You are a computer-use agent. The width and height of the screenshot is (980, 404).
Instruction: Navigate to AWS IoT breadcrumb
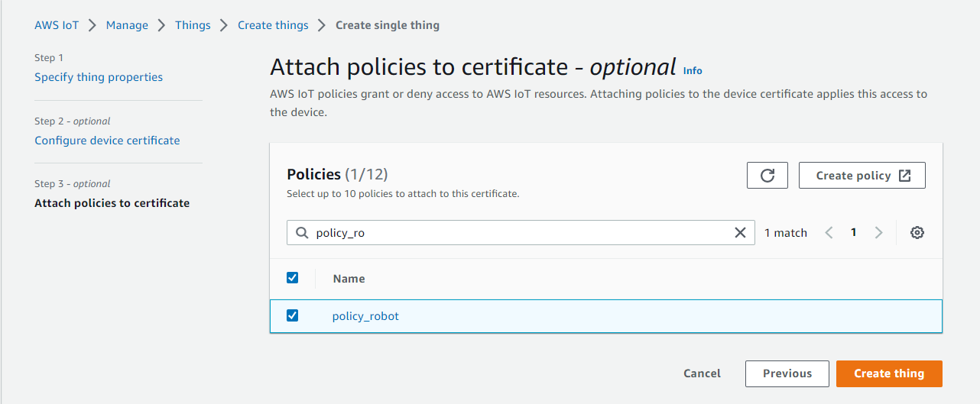[57, 25]
